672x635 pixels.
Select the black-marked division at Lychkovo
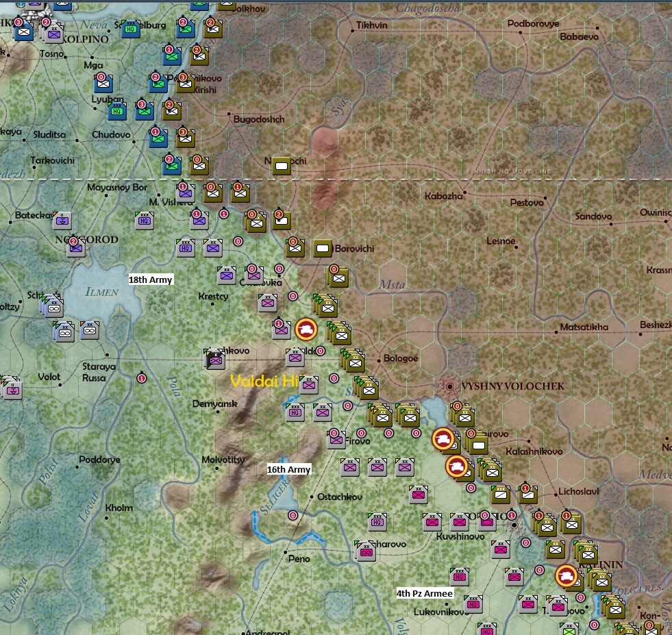coord(215,360)
